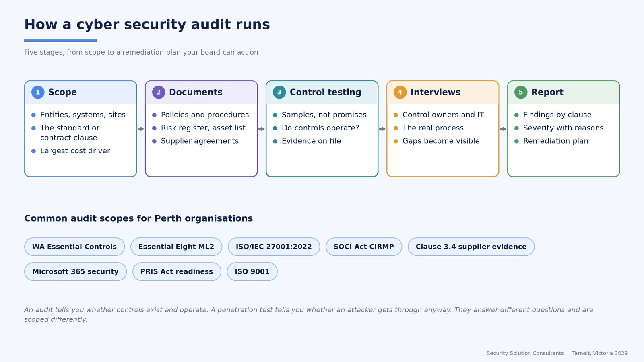
Task: Choose the ISO/IEC 27001:2022 pill
Action: 274,247
